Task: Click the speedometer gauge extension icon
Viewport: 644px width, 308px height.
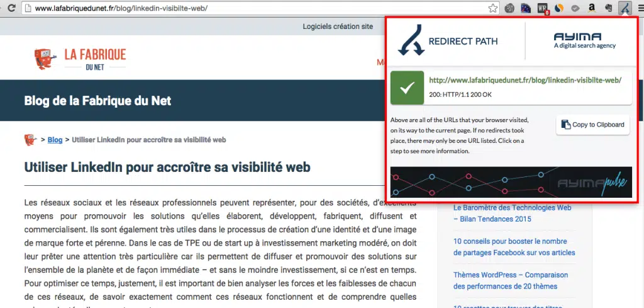Action: [526, 8]
